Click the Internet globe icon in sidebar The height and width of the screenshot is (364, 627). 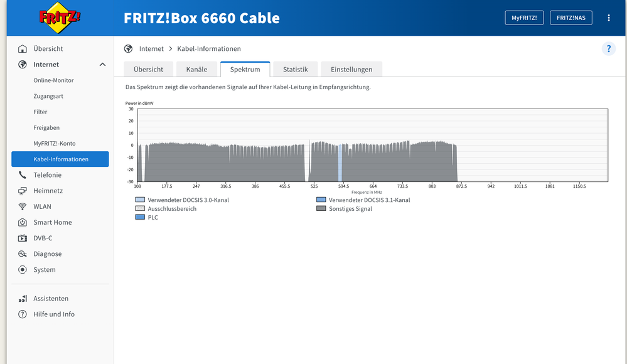[x=23, y=65]
